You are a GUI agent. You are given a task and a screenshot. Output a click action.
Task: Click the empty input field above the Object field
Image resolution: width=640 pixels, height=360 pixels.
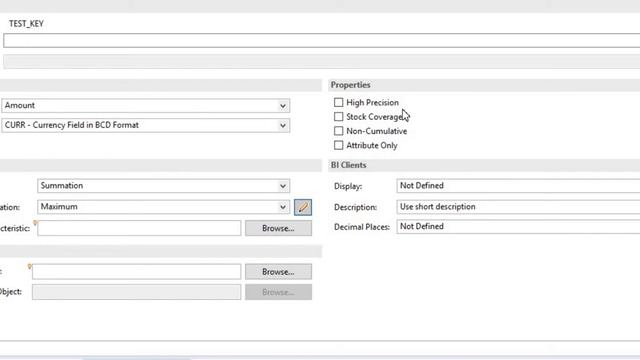point(136,271)
